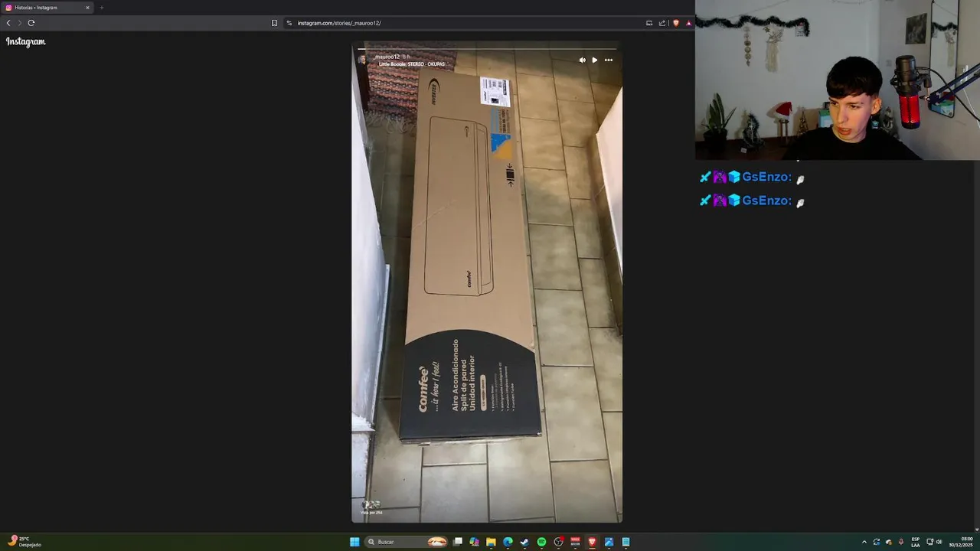Open volume and network quick settings

(934, 542)
